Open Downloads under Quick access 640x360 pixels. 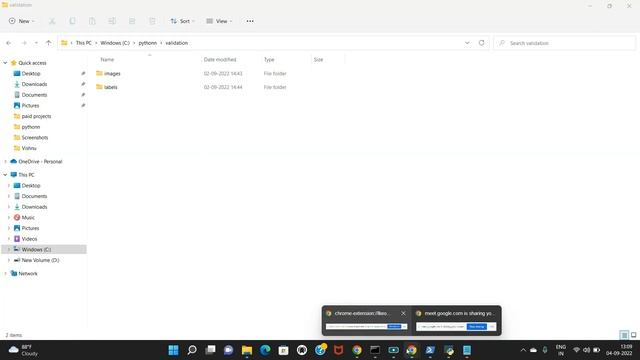pos(34,84)
